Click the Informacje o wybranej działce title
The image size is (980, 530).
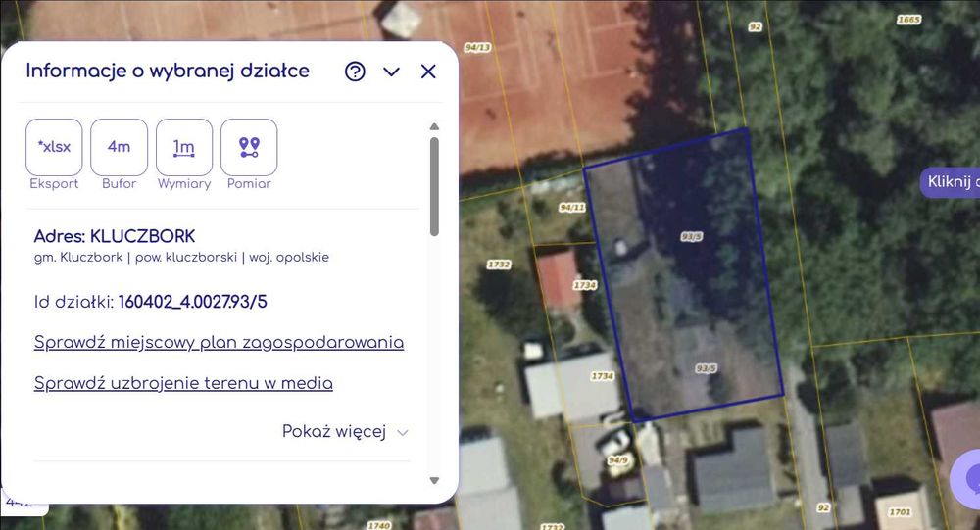pos(168,71)
